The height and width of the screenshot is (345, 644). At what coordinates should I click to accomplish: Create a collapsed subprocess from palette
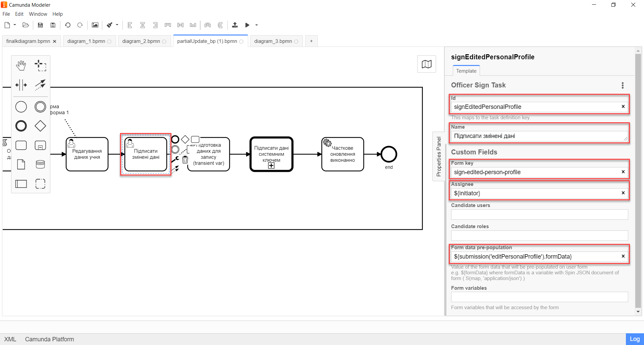pos(40,145)
